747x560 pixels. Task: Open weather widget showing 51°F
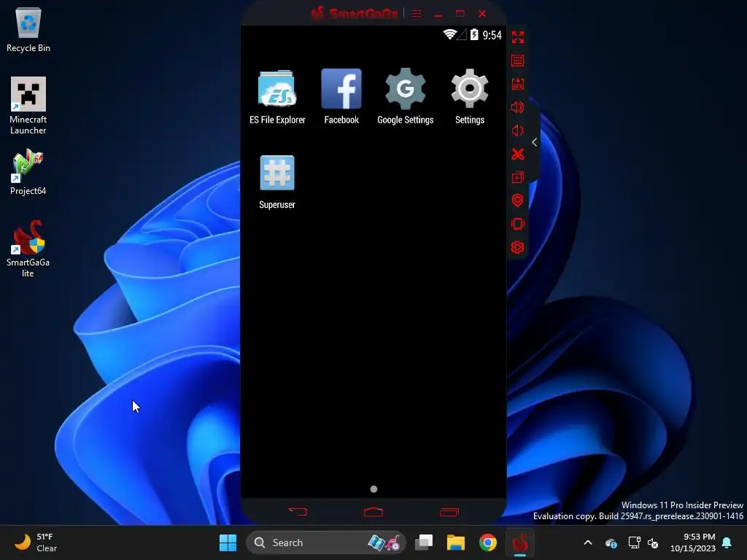[36, 542]
